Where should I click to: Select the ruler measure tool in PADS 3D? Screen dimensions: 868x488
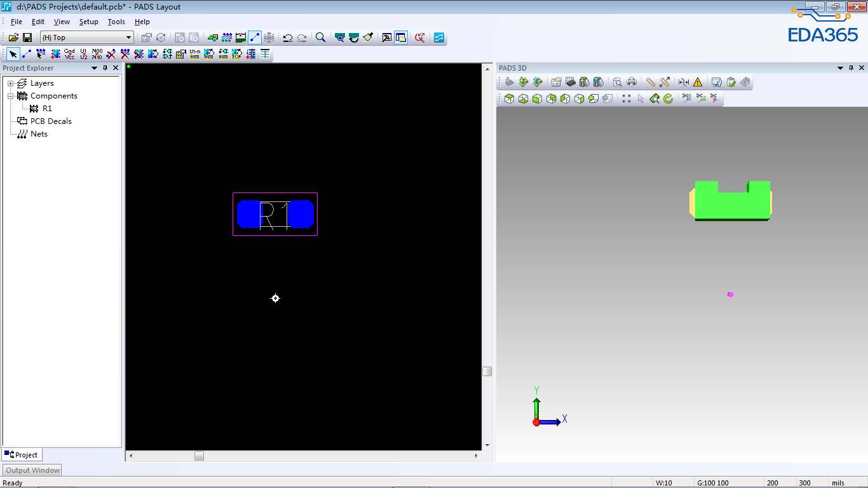651,82
